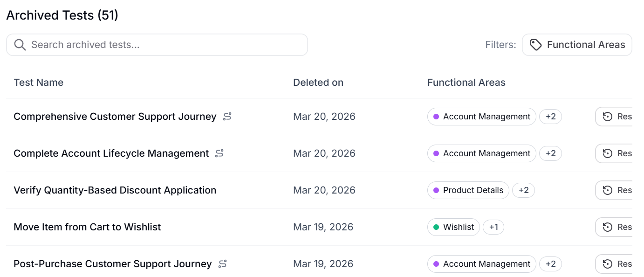Click restore-history icon on Move Item from Cart to Wishlist row
This screenshot has width=644, height=277.
click(608, 227)
